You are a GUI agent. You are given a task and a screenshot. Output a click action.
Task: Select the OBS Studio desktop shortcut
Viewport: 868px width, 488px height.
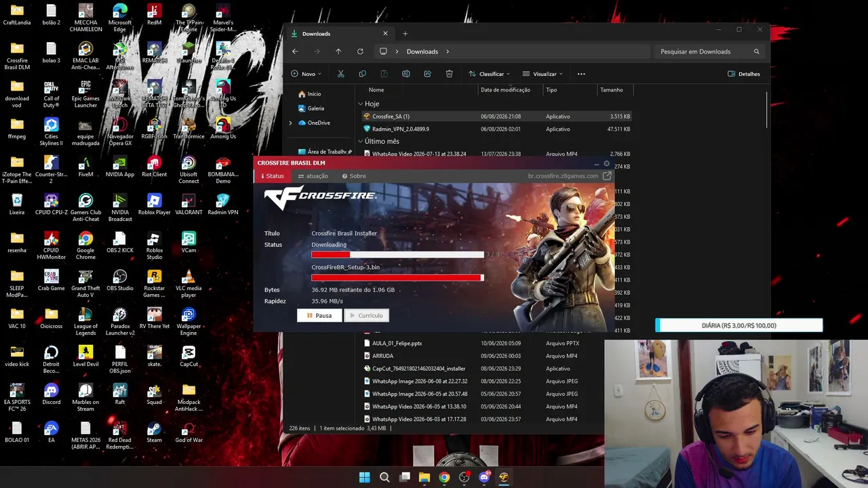[120, 281]
